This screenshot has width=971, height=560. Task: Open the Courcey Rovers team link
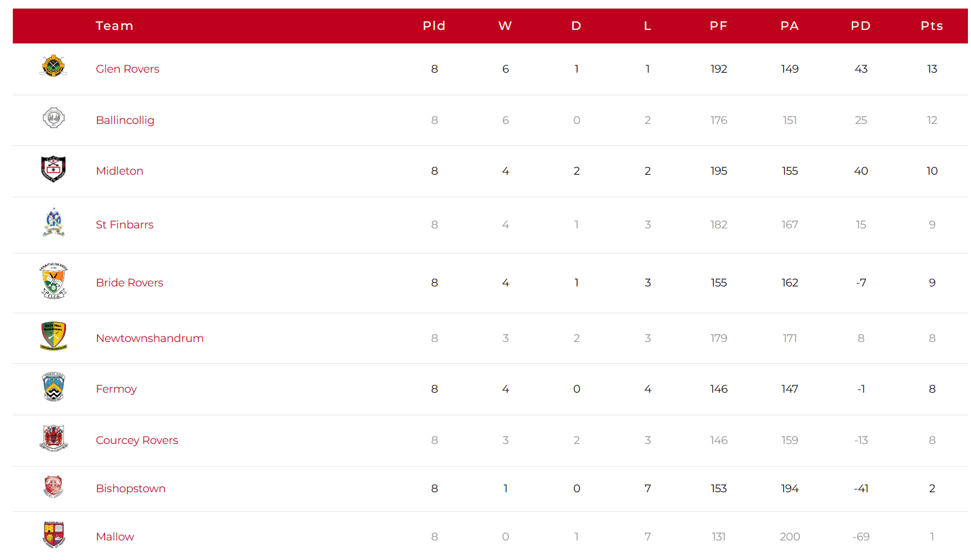coord(137,440)
